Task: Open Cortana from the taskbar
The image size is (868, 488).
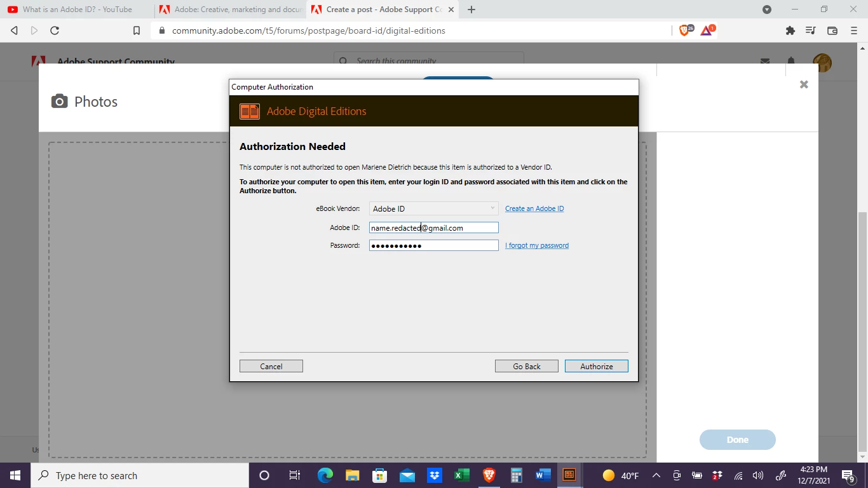Action: point(264,475)
